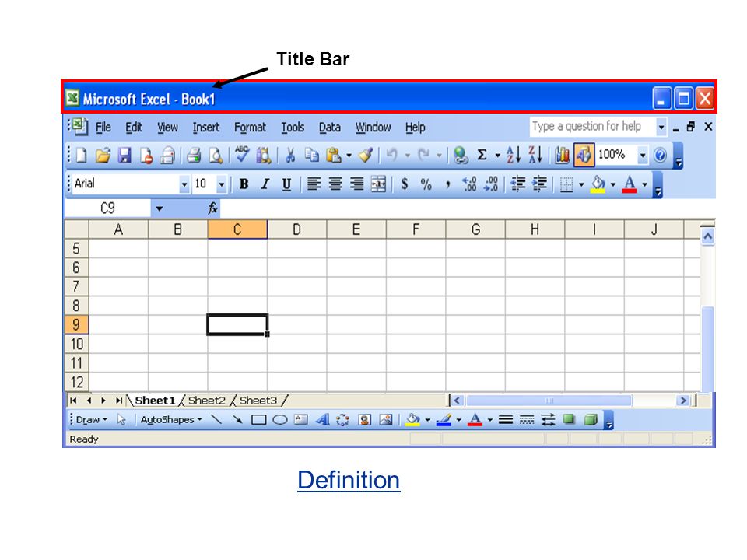Image resolution: width=747 pixels, height=560 pixels.
Task: Select the Oval tool on Drawing toolbar
Action: [x=279, y=419]
